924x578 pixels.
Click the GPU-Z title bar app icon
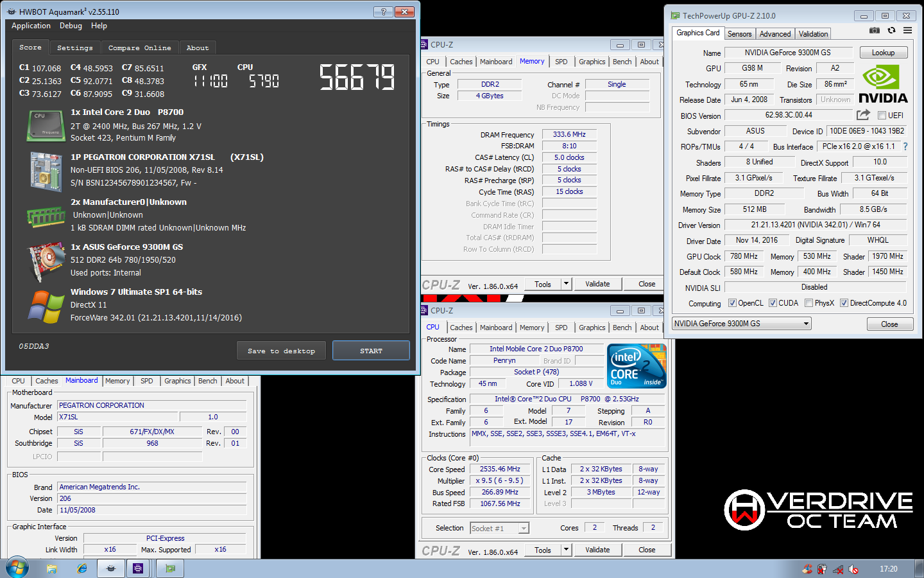675,15
